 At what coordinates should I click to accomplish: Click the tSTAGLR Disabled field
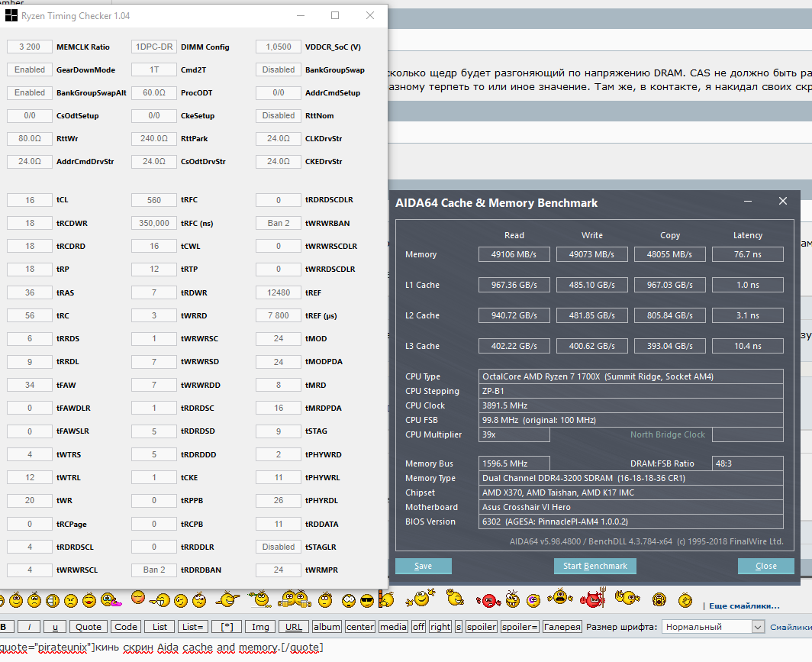point(278,547)
